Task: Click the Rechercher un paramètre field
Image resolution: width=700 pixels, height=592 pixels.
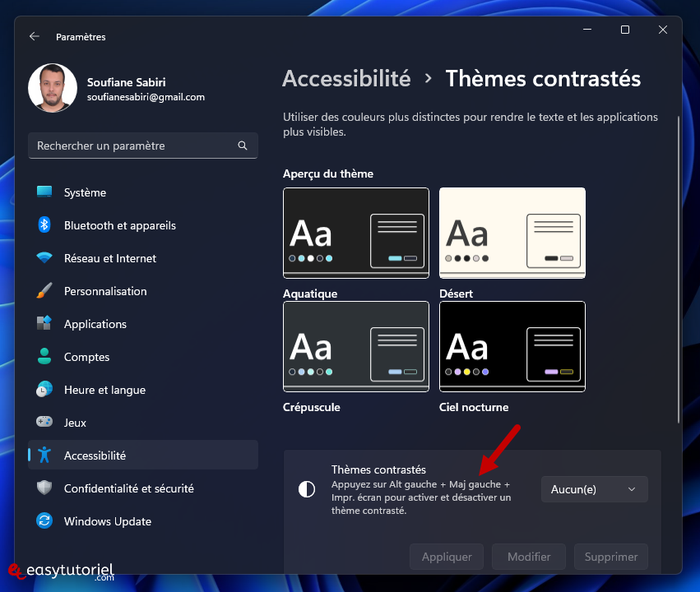Action: (143, 146)
